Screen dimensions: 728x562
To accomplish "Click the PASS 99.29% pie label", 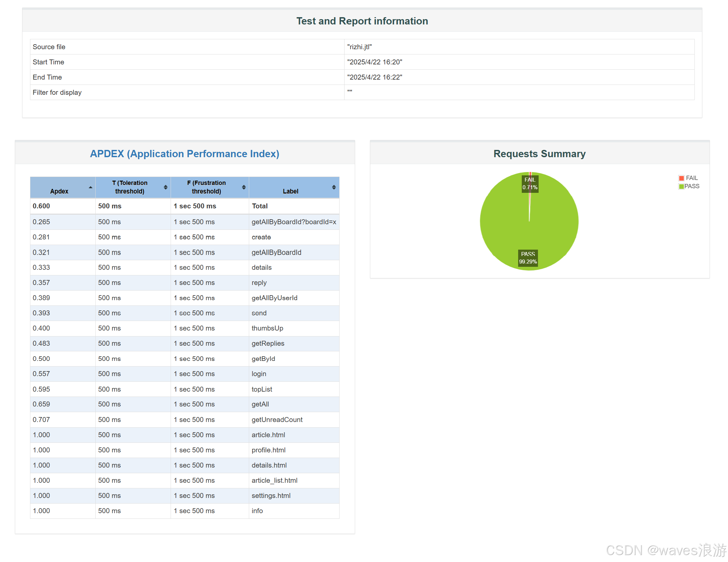I will [x=528, y=258].
